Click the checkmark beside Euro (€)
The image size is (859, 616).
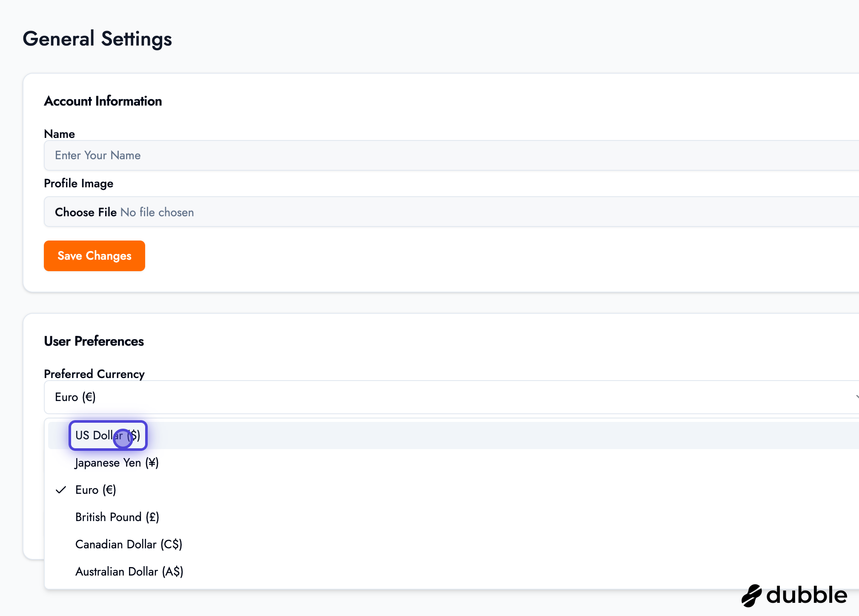pyautogui.click(x=61, y=490)
